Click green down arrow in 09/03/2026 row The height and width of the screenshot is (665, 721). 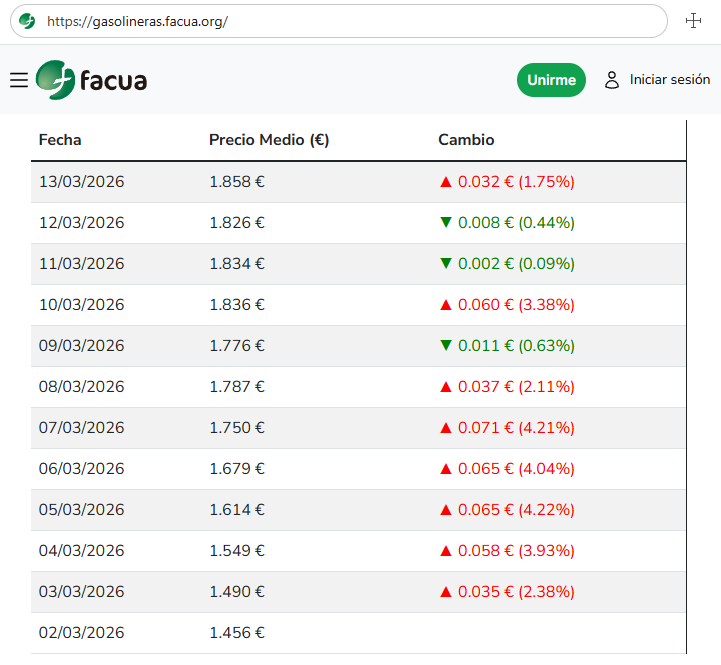tap(446, 345)
